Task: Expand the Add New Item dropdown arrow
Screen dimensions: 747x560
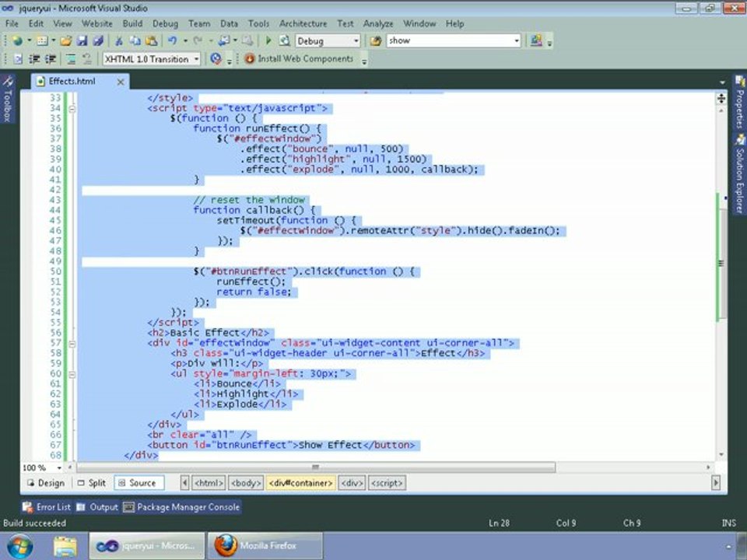Action: click(x=54, y=41)
